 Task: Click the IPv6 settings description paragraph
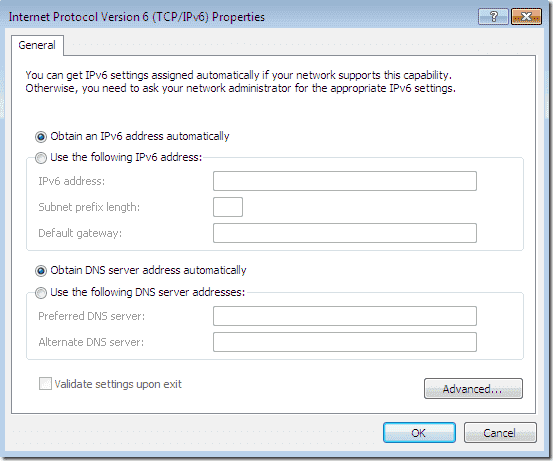point(241,81)
